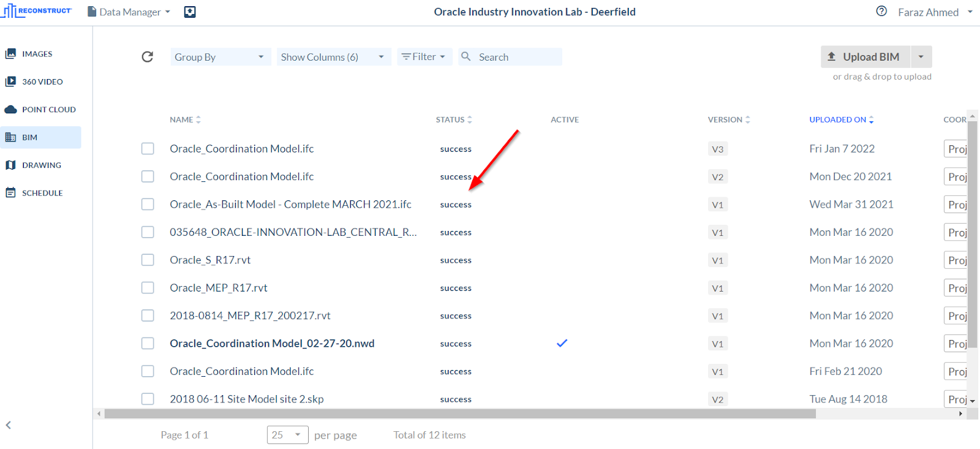Open the Filter menu
The height and width of the screenshot is (449, 980).
tap(424, 57)
